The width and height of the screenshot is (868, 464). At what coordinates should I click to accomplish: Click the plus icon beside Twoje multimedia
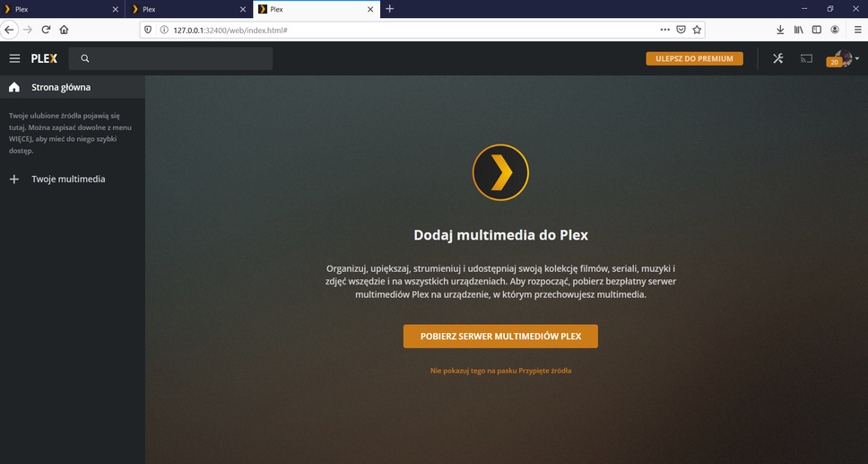[x=14, y=179]
